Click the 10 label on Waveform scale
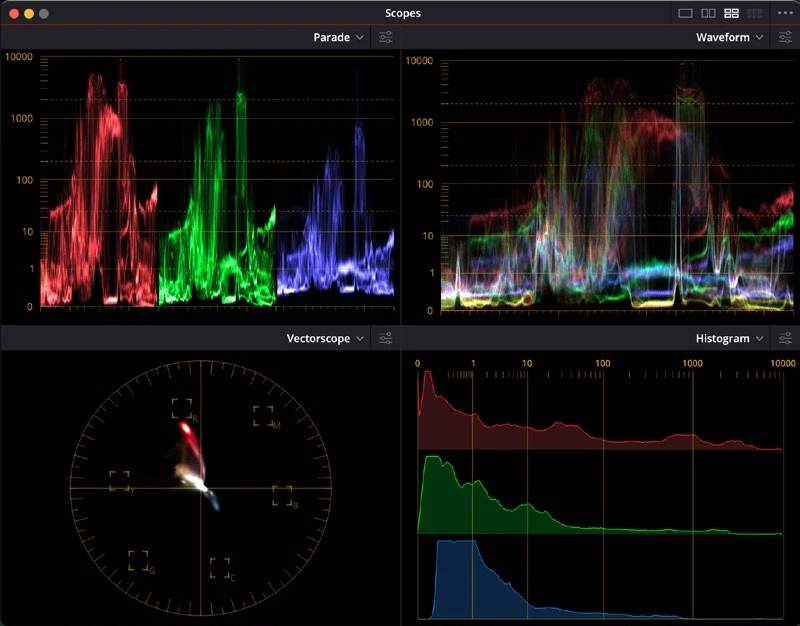 click(x=428, y=236)
